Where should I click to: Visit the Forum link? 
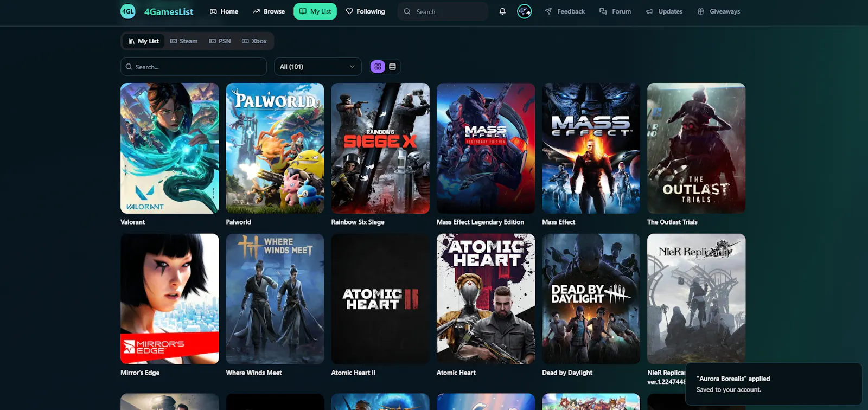click(x=615, y=11)
